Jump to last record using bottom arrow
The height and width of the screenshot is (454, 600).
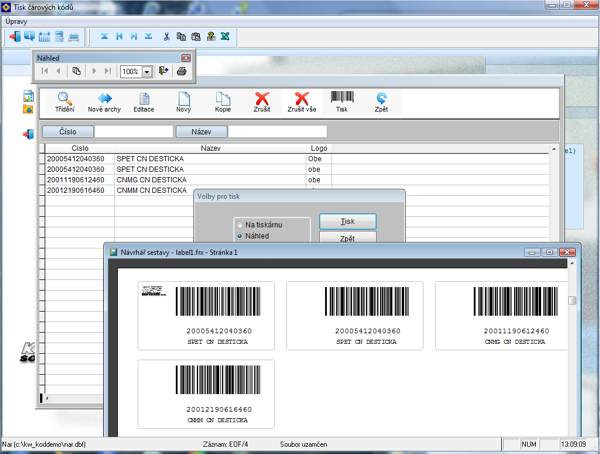click(148, 36)
